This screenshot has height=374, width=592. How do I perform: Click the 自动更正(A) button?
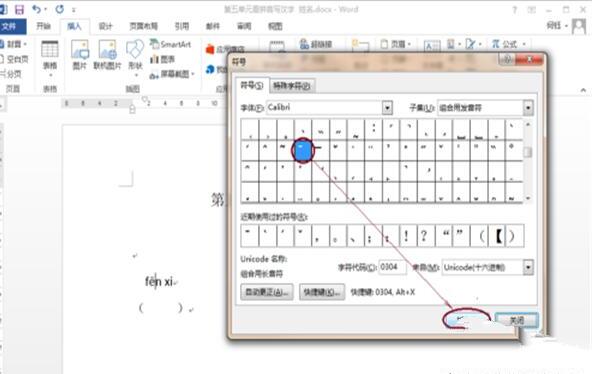pos(267,292)
